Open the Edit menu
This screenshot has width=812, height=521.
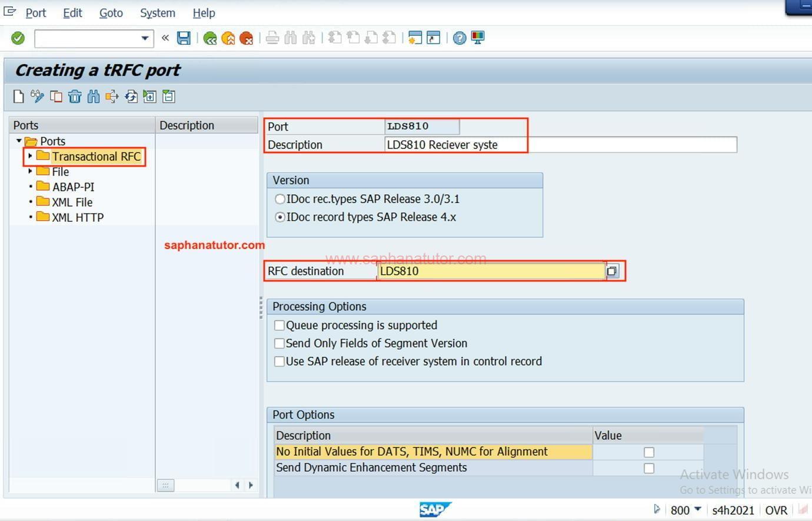click(73, 13)
